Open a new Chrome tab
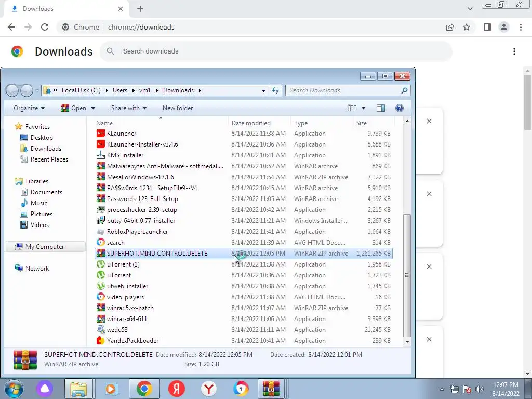 (x=140, y=9)
